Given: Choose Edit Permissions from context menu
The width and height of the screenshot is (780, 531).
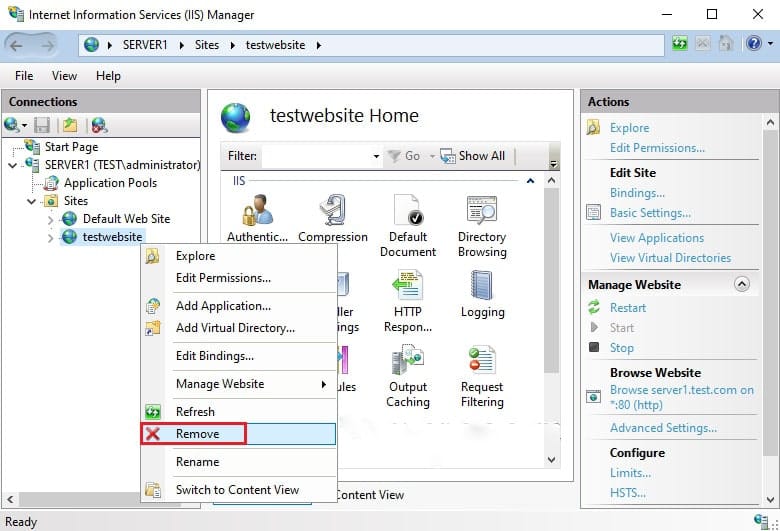Looking at the screenshot, I should click(x=239, y=278).
